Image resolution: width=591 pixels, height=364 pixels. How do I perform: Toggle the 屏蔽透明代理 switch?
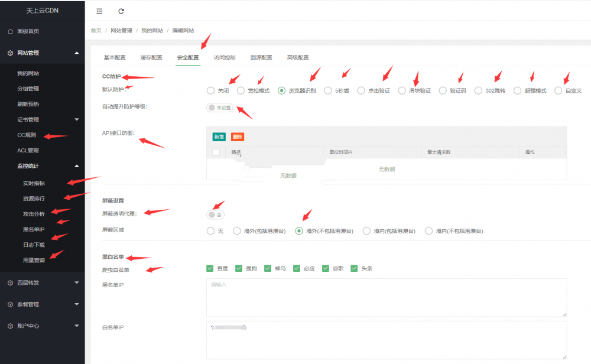(215, 215)
